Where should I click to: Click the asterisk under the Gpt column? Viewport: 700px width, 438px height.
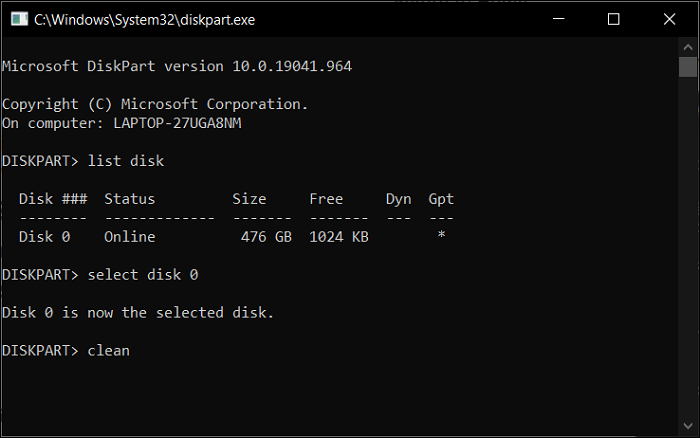pos(441,237)
